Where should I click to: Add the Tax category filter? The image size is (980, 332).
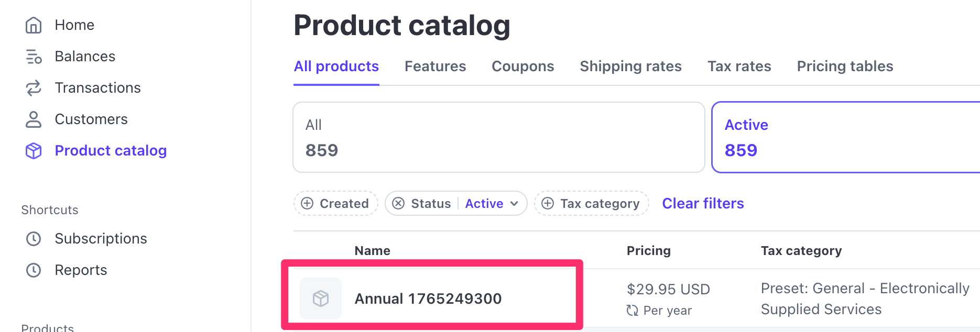591,203
